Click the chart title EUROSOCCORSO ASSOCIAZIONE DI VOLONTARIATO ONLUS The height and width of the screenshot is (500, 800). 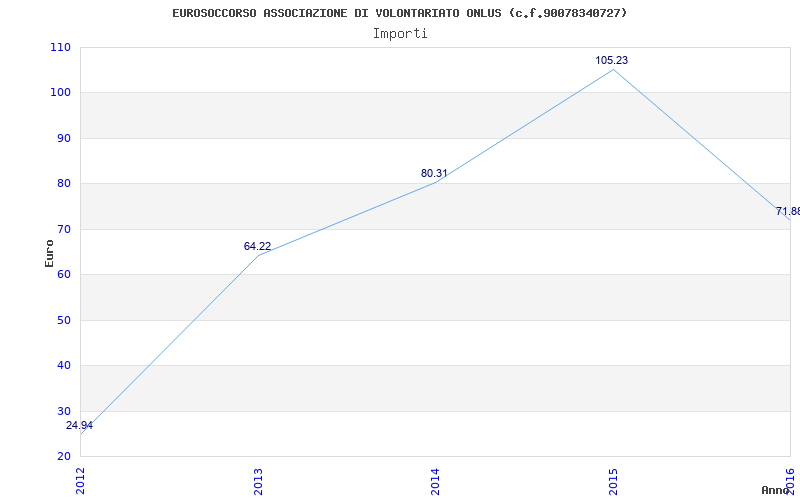point(400,14)
